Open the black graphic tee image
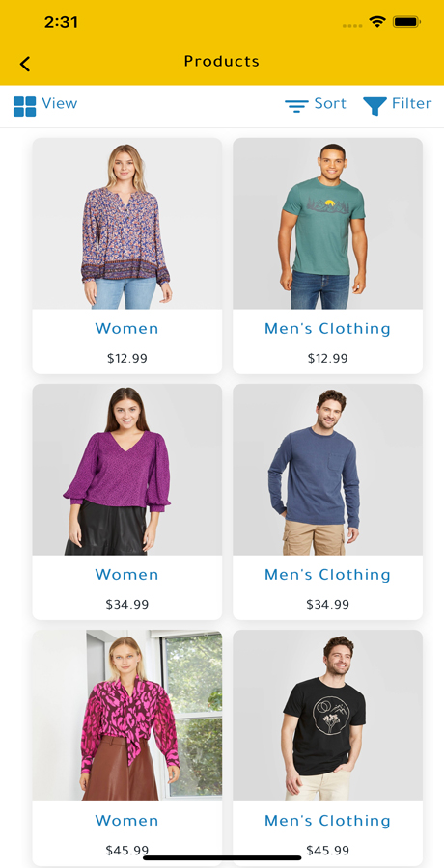444x868 pixels. (327, 716)
